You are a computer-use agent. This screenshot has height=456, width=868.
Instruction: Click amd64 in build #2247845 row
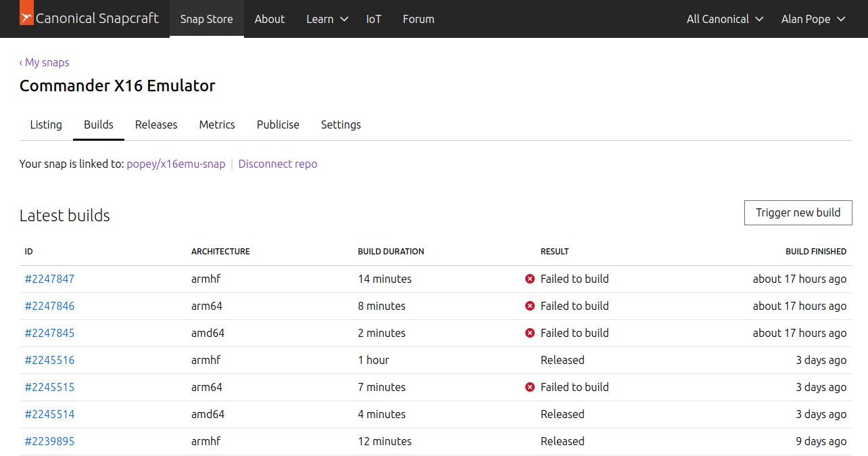(x=208, y=333)
